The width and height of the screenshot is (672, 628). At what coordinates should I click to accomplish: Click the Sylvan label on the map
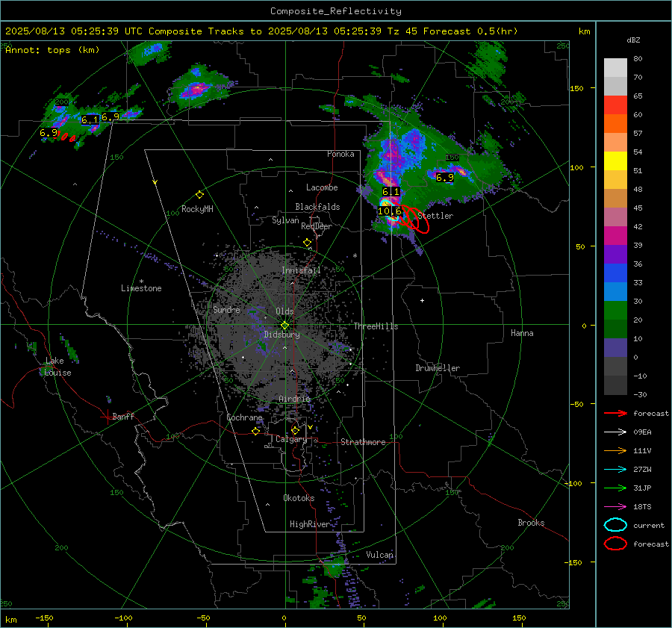tap(285, 220)
